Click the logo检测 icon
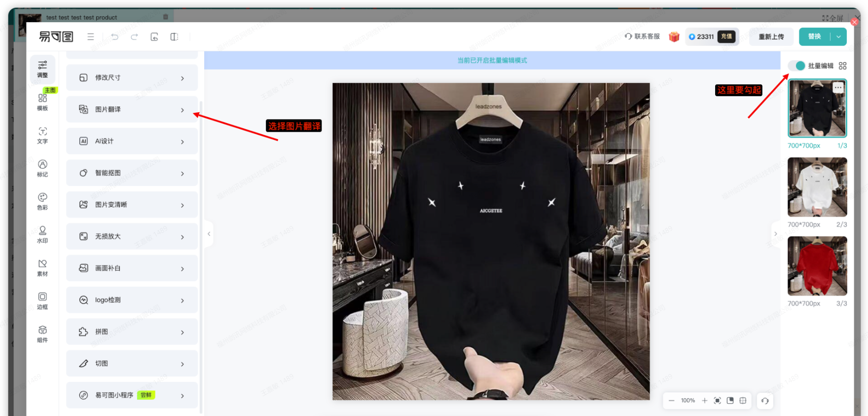This screenshot has width=868, height=416. (x=84, y=300)
